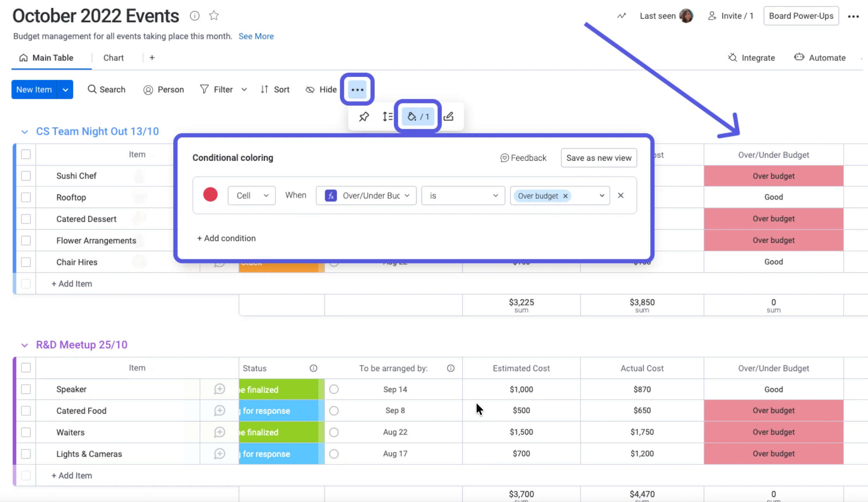Open the Automate robot icon
The image size is (868, 502).
(x=799, y=57)
